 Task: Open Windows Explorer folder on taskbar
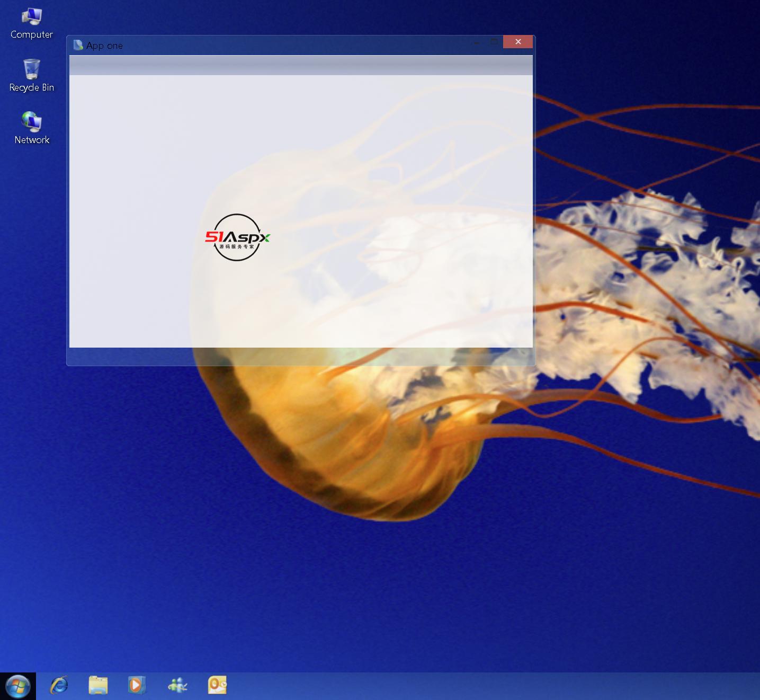pos(98,686)
